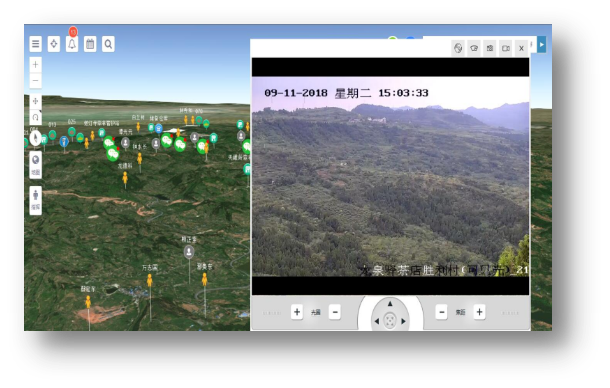
Task: Select the pan/move map tool
Action: 35,101
